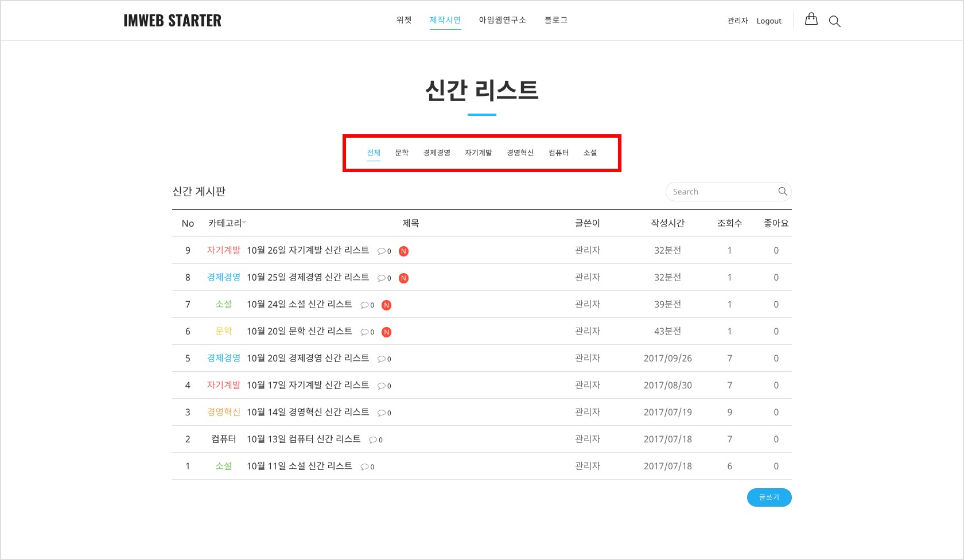964x560 pixels.
Task: Open post 10월 24일 소설 신간 리스트
Action: pyautogui.click(x=300, y=304)
